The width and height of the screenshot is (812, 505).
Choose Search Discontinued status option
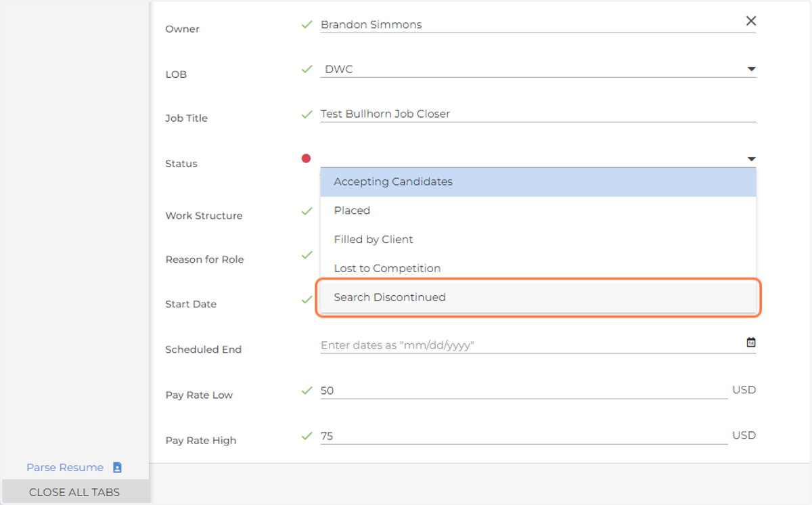point(538,298)
